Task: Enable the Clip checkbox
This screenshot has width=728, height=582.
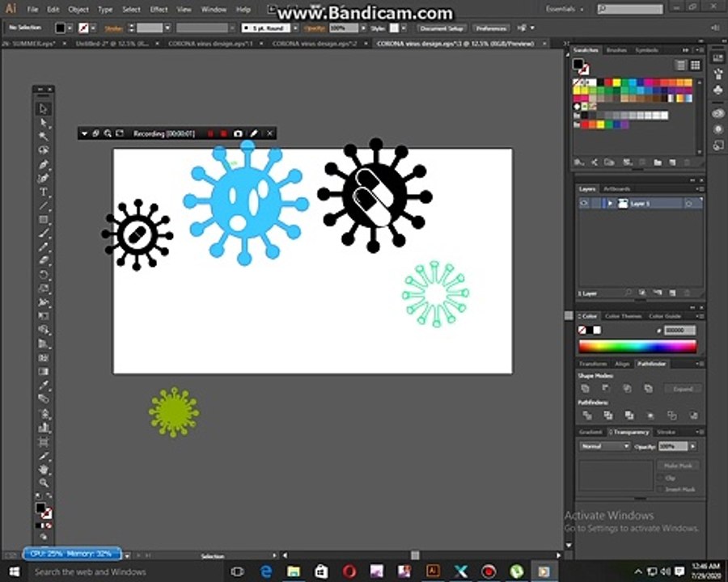Action: tap(660, 478)
